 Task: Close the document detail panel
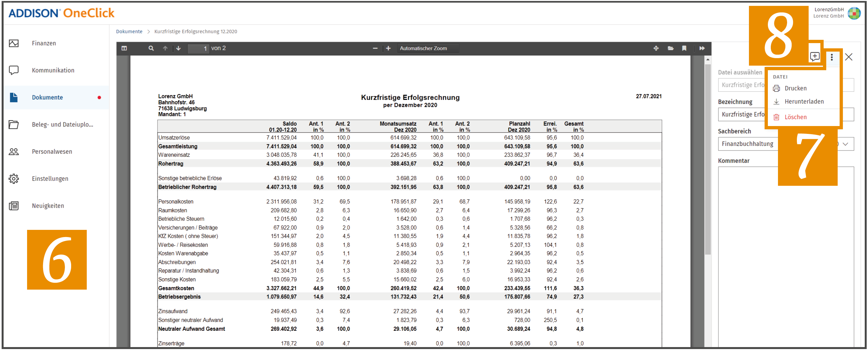tap(849, 57)
